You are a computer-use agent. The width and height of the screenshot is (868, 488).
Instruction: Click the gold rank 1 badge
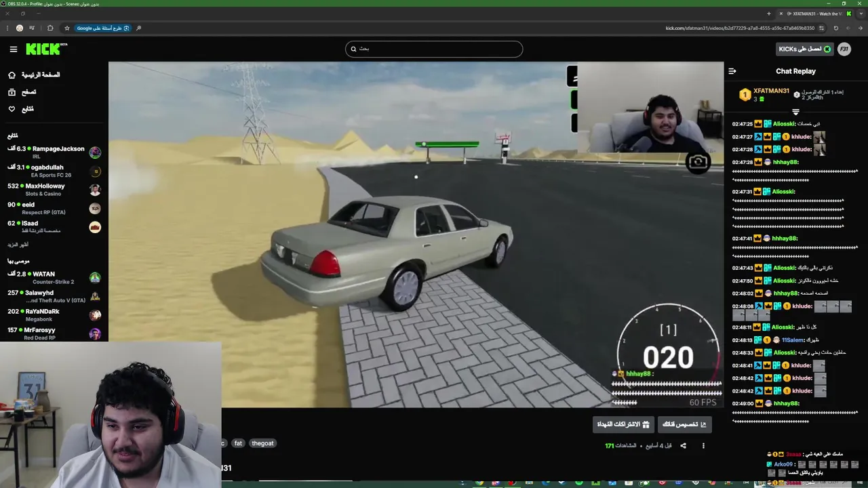(745, 95)
